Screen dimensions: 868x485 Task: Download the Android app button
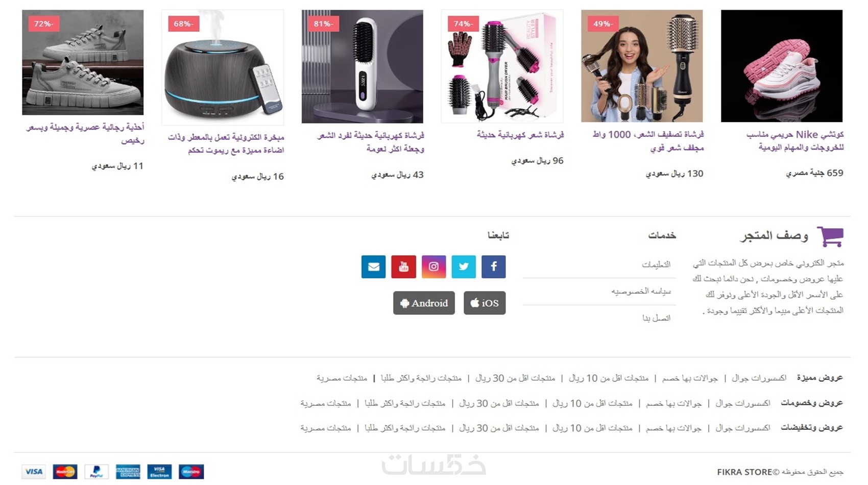pyautogui.click(x=424, y=303)
